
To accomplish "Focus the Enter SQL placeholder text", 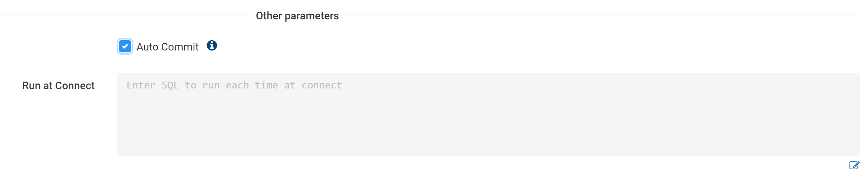I will click(x=234, y=85).
